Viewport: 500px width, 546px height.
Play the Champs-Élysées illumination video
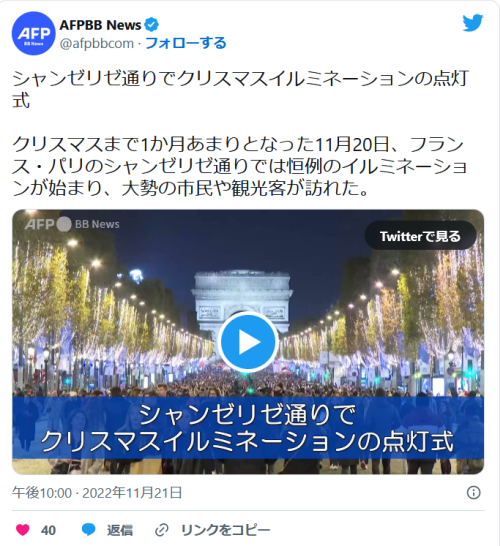[x=248, y=342]
